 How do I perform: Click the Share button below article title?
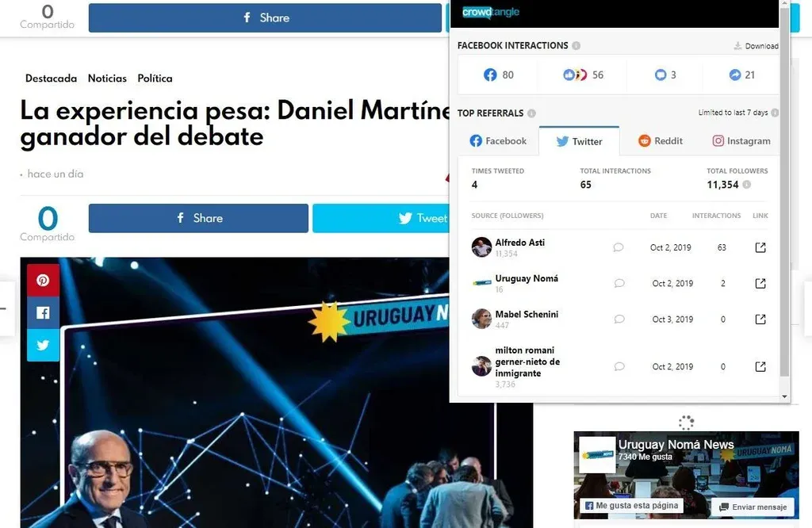[x=198, y=218]
